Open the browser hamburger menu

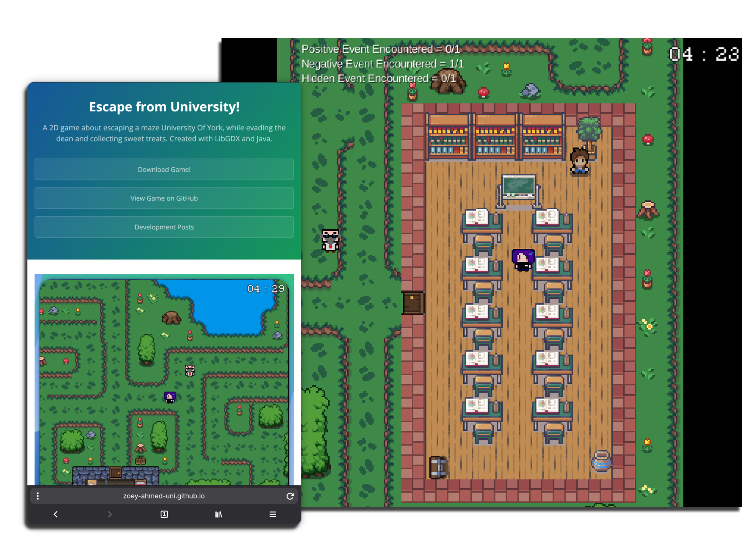pos(272,514)
